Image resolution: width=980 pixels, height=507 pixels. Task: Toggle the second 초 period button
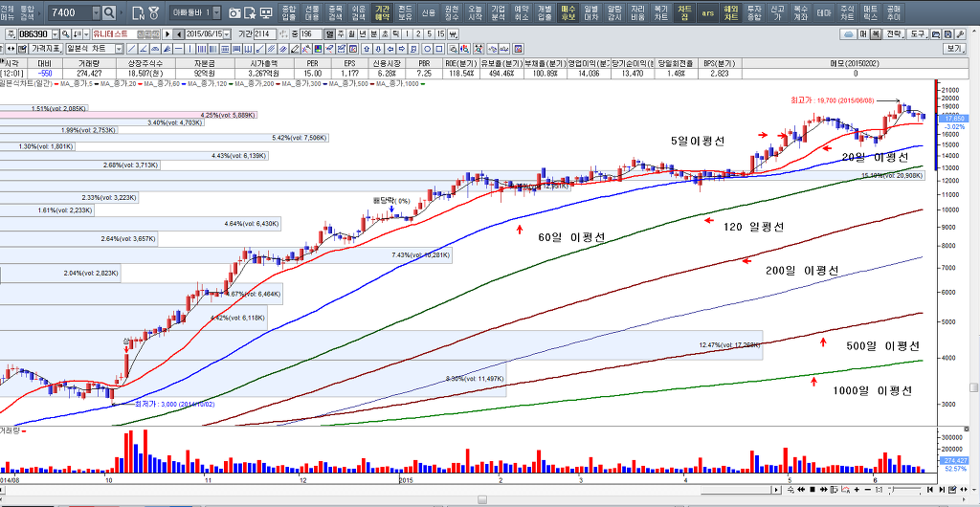tap(385, 34)
